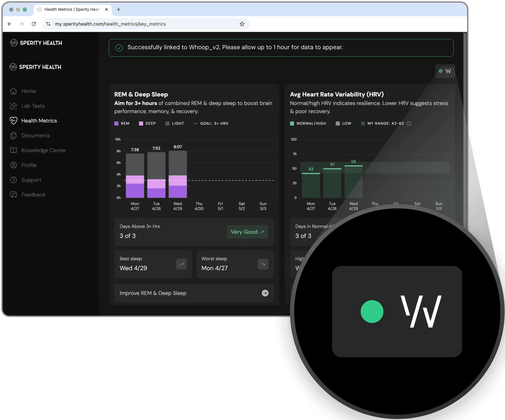Click the Worst sleep Mon 4/27 card

pyautogui.click(x=235, y=264)
